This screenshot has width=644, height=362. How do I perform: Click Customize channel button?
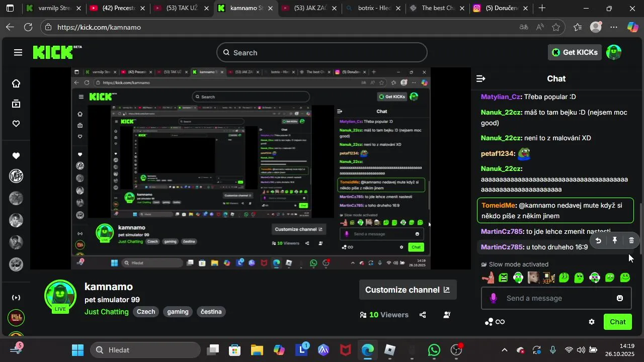pos(408,290)
